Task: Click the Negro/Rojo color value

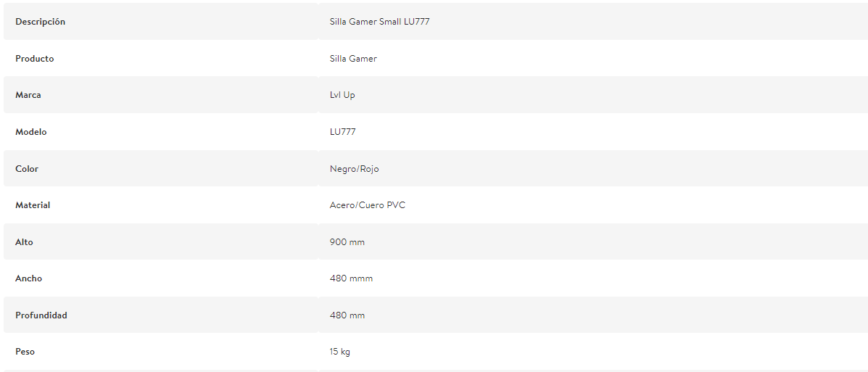Action: 355,169
